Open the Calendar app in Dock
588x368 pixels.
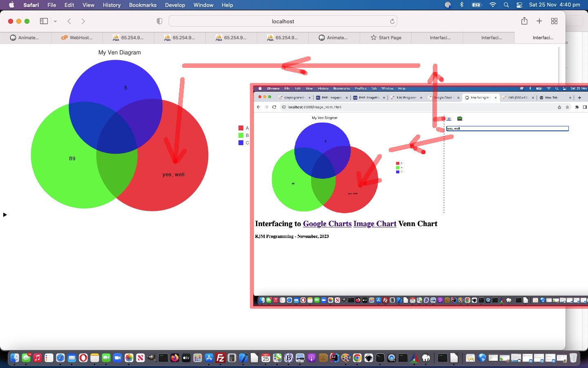click(x=266, y=358)
